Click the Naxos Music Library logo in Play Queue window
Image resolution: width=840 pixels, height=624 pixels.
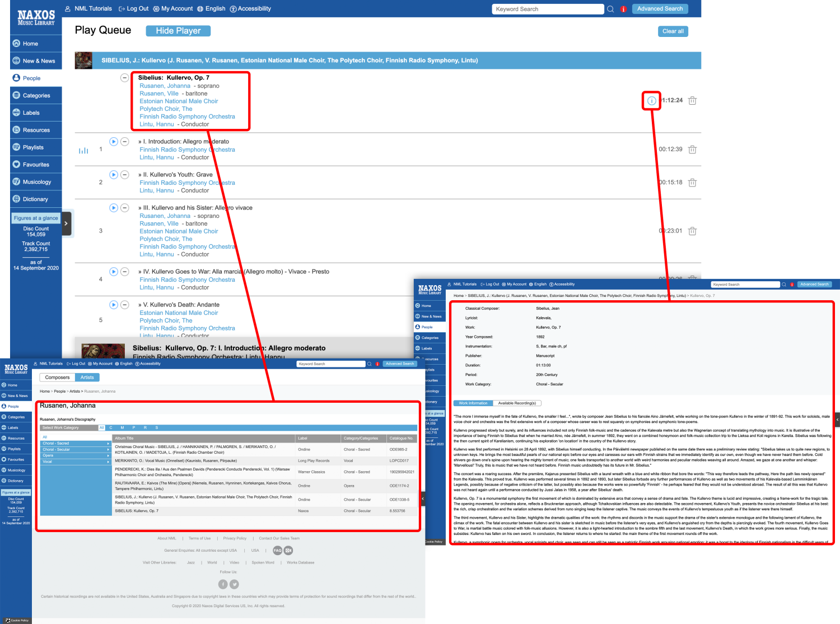click(36, 17)
